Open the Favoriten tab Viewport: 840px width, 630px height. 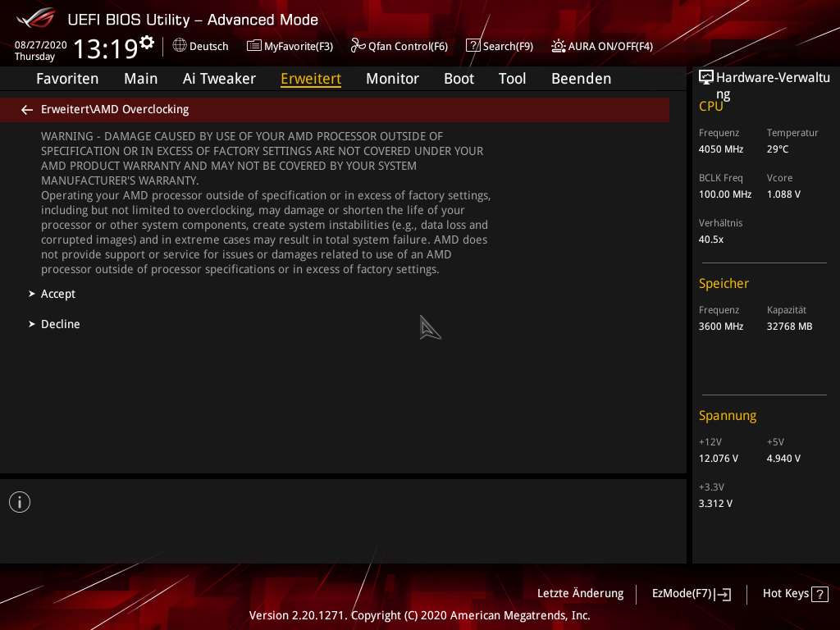[x=67, y=79]
